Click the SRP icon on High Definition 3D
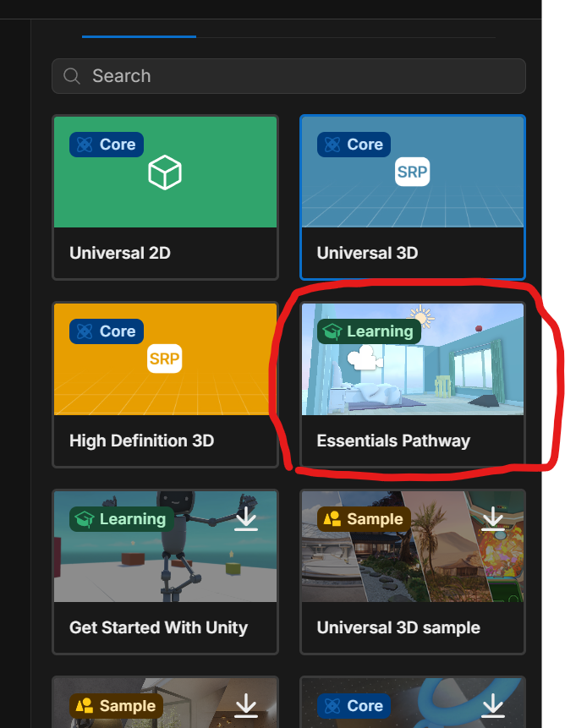Screen dimensions: 565x728 click(x=164, y=359)
